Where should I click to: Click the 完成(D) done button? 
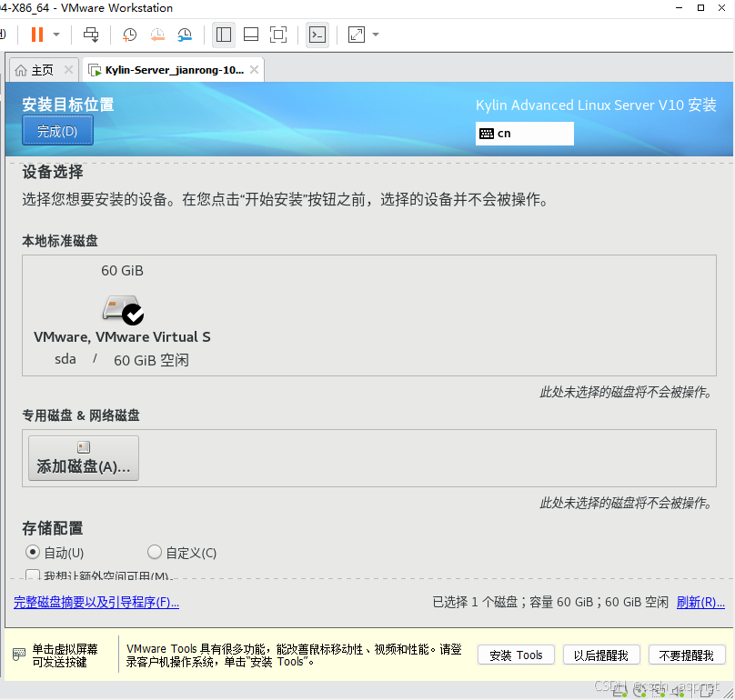57,131
